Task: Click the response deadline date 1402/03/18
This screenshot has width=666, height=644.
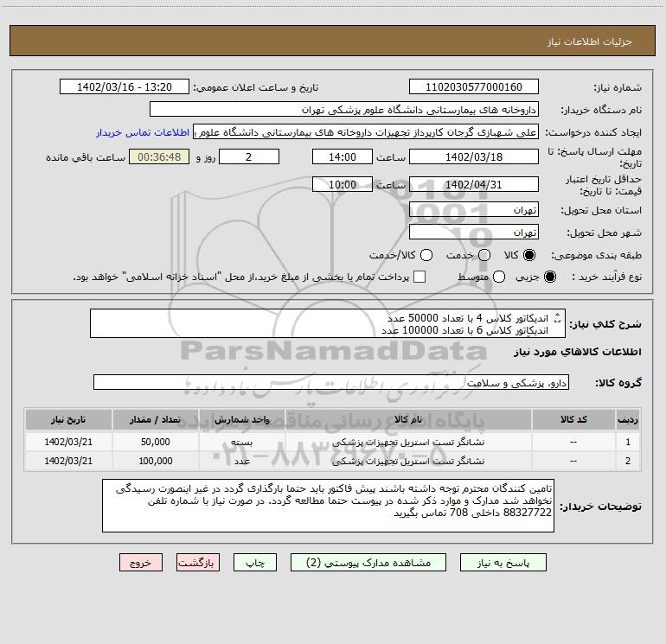Action: 474,156
